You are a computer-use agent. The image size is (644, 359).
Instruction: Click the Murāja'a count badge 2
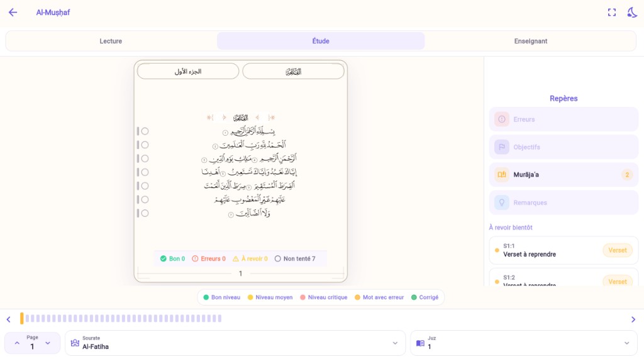pos(627,175)
